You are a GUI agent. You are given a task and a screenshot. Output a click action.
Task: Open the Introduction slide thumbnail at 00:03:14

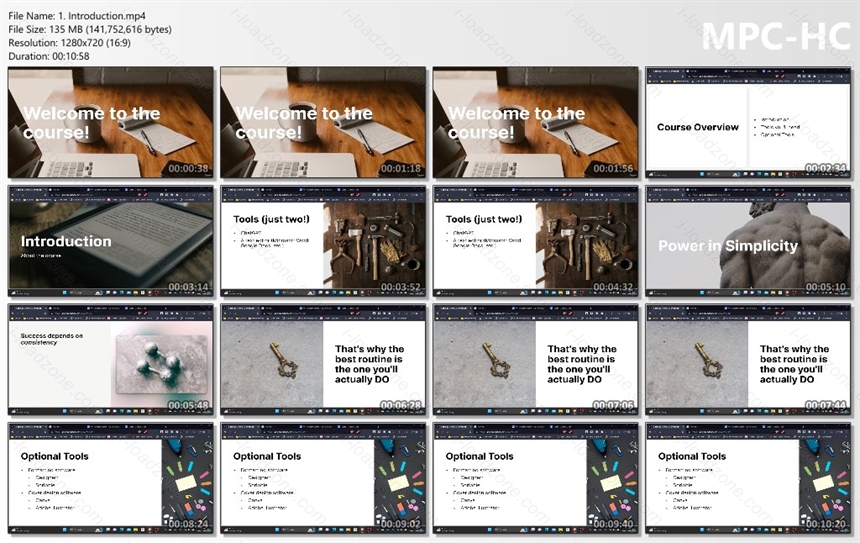click(111, 241)
